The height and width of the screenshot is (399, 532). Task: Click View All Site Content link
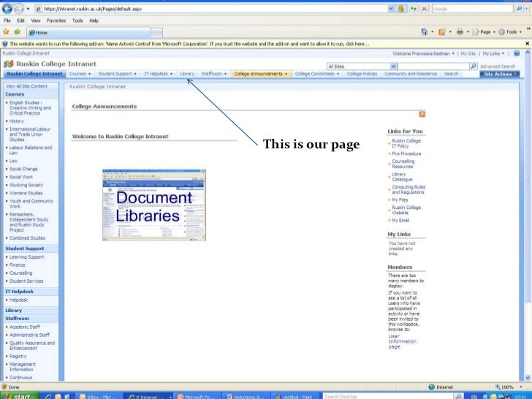[x=26, y=86]
